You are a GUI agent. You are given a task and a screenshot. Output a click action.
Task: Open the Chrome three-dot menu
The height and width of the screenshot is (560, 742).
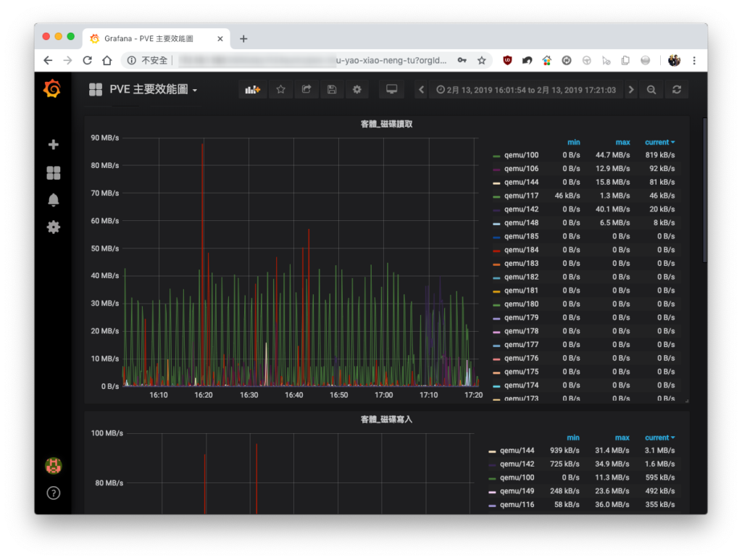click(694, 61)
